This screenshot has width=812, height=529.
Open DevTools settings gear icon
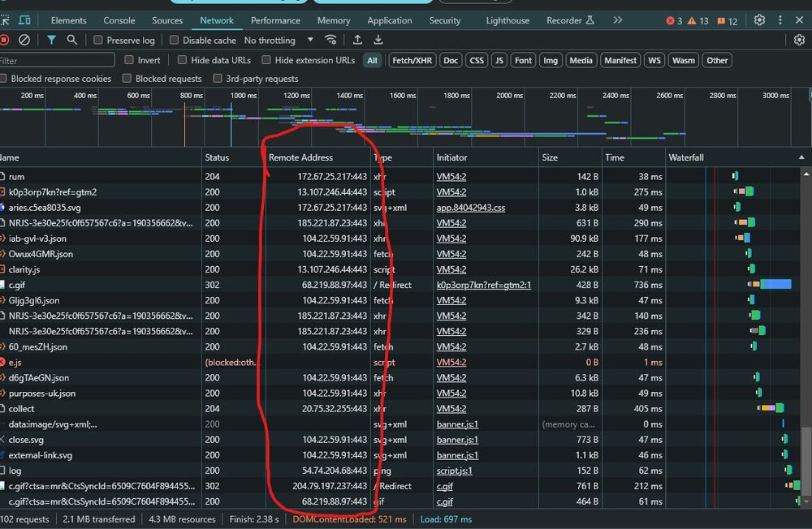(x=759, y=20)
